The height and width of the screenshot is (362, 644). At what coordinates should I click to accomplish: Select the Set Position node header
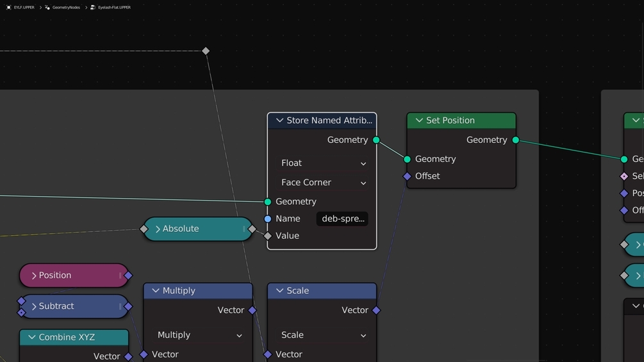tap(461, 120)
